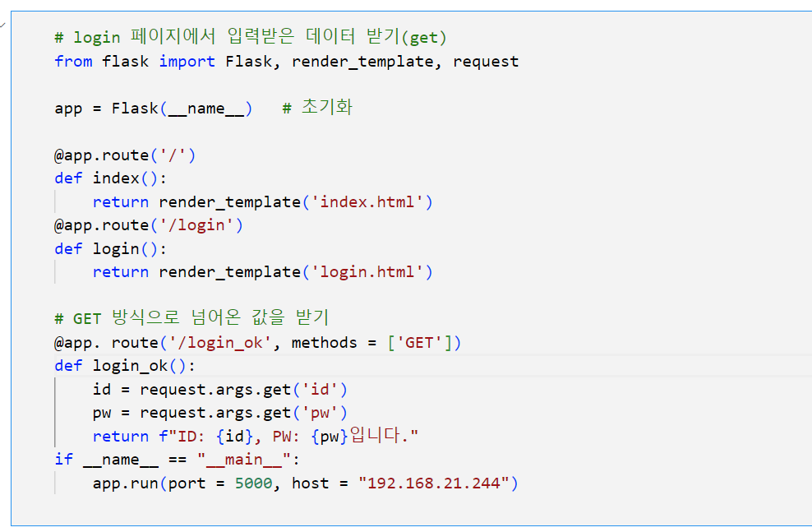Image resolution: width=812 pixels, height=532 pixels.
Task: Click the methods = ['GET'] argument
Action: click(x=371, y=342)
